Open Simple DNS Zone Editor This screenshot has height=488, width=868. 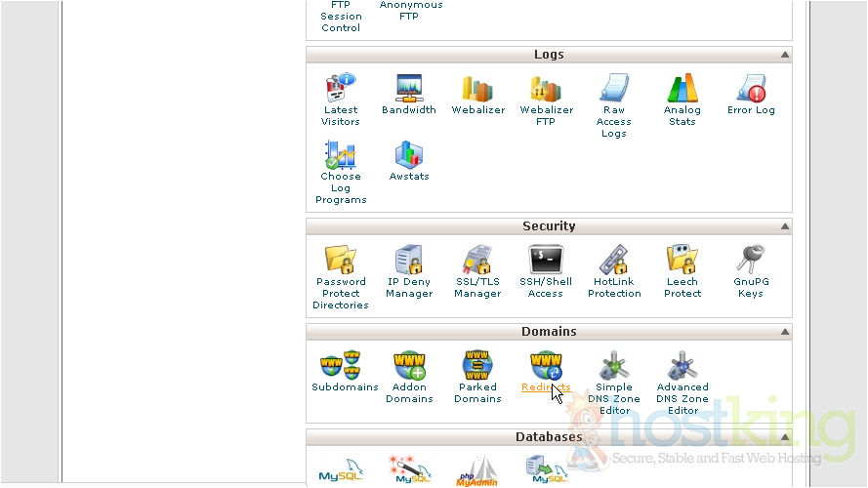point(614,366)
